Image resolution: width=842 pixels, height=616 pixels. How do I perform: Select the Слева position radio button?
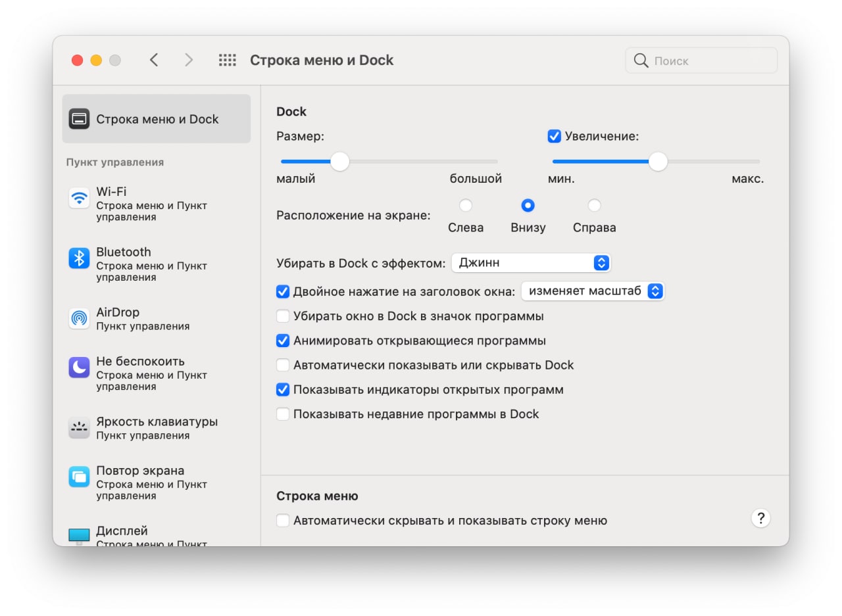pos(466,206)
